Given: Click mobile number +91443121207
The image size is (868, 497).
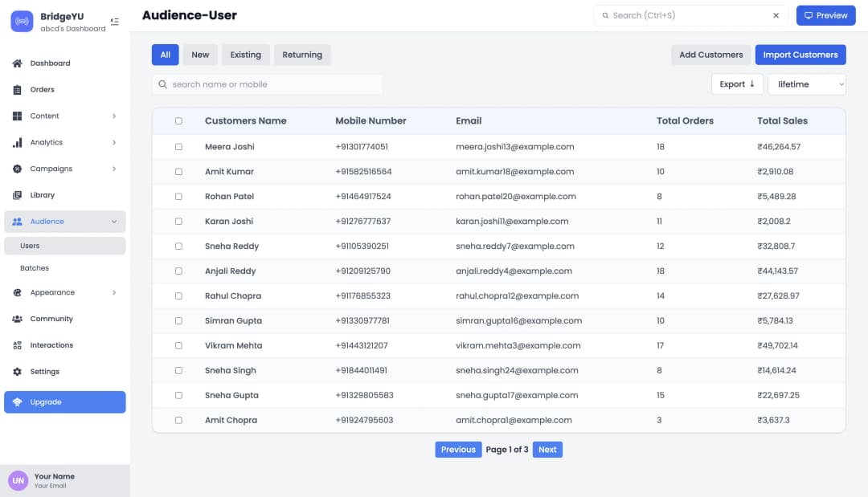Looking at the screenshot, I should (x=362, y=346).
